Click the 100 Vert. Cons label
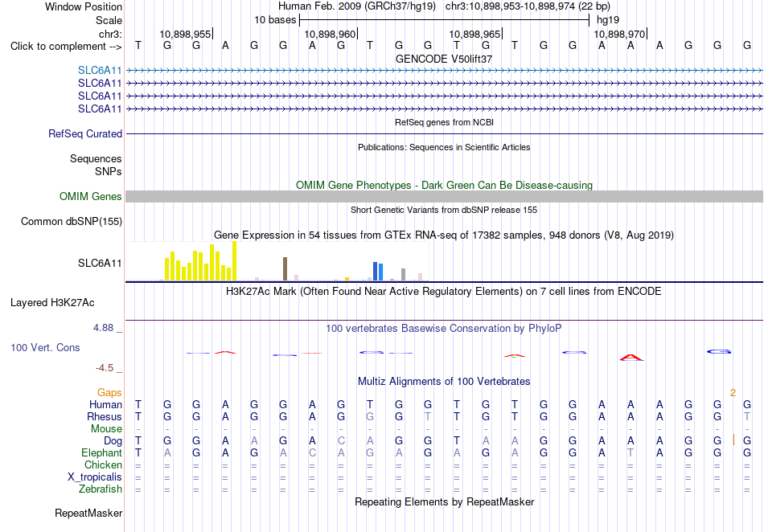 (x=45, y=347)
